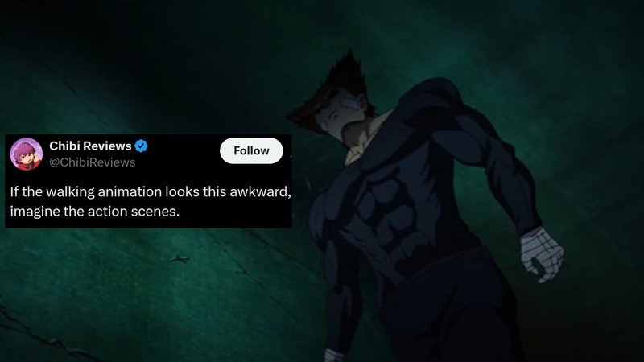
Task: Click the small star-shaped mark on the green wall
Action: (180, 258)
